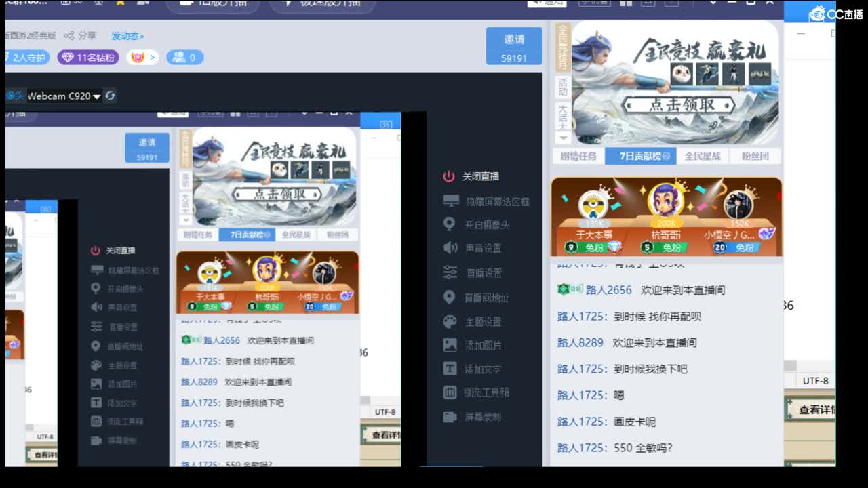This screenshot has width=868, height=488.
Task: Switch to the 剧情任务 tab
Action: click(578, 156)
